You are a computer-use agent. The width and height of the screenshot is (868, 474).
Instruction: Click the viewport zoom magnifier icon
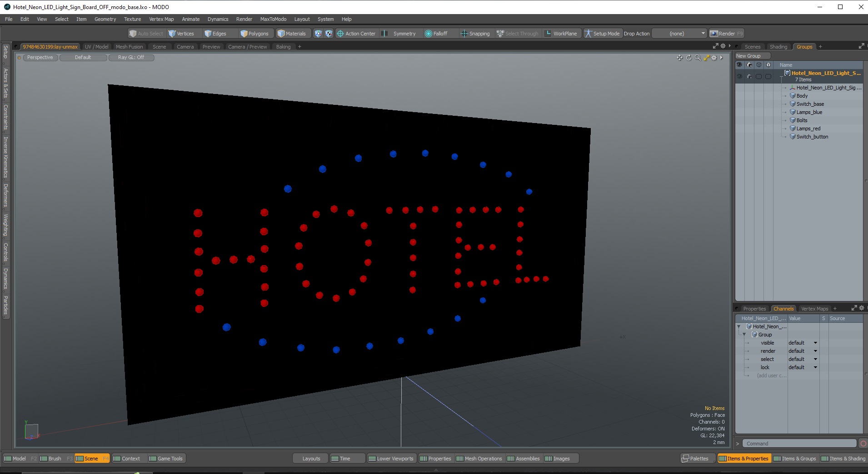[x=698, y=58]
